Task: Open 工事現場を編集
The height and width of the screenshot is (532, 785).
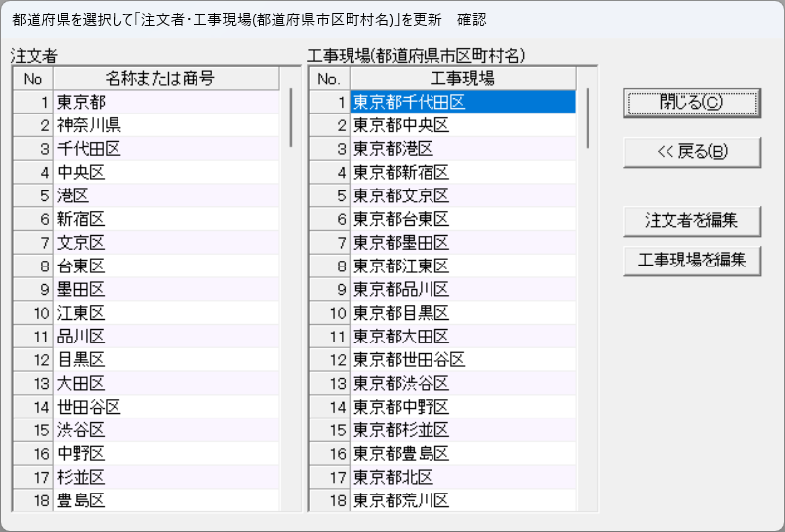Action: pyautogui.click(x=692, y=261)
